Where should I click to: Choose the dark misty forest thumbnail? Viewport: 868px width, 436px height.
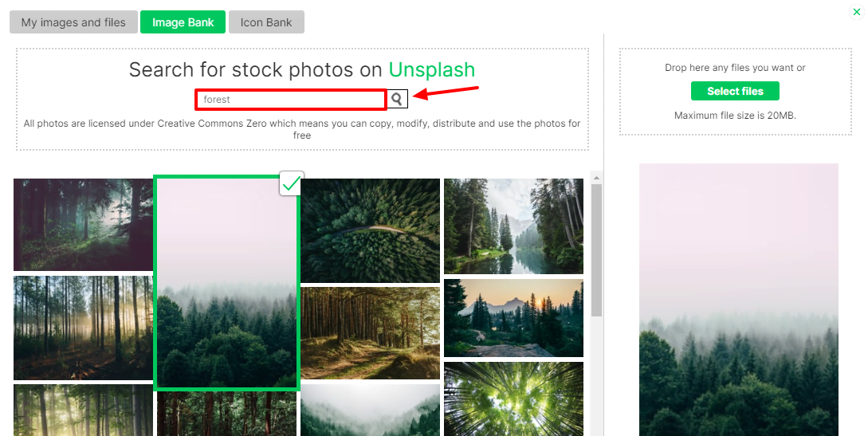coord(83,224)
